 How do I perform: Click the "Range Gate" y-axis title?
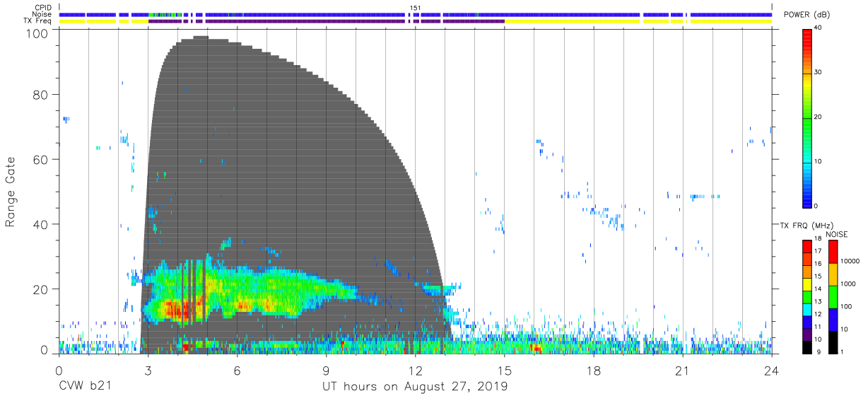11,192
